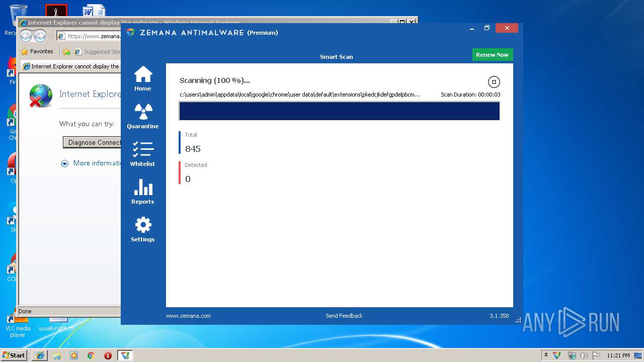This screenshot has height=362, width=644.
Task: Select the Internet Explorer error page tab
Action: click(70, 66)
